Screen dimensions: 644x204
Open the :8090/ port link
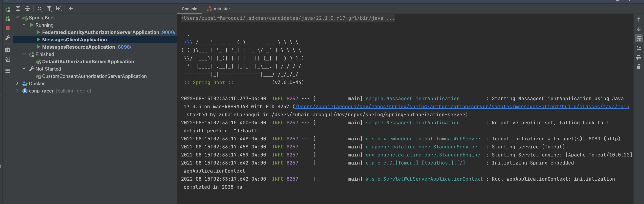point(124,47)
